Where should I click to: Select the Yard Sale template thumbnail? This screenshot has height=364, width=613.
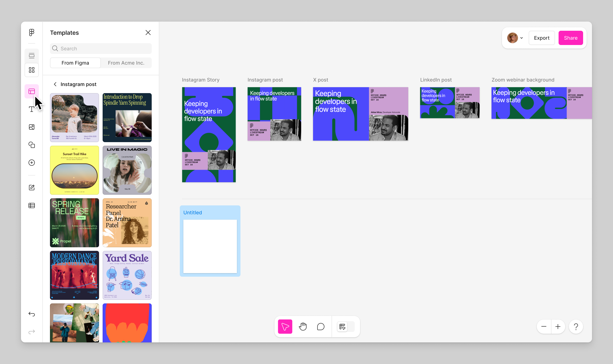(x=127, y=275)
